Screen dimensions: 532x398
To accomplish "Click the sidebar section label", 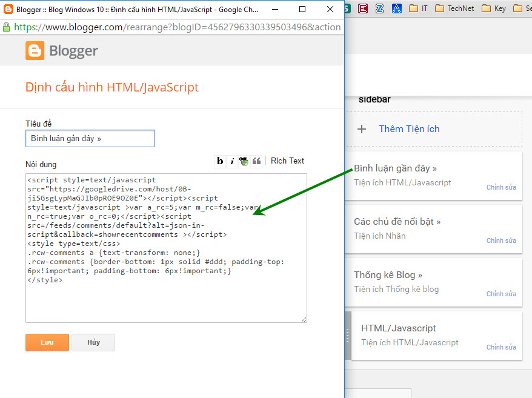I will point(374,99).
